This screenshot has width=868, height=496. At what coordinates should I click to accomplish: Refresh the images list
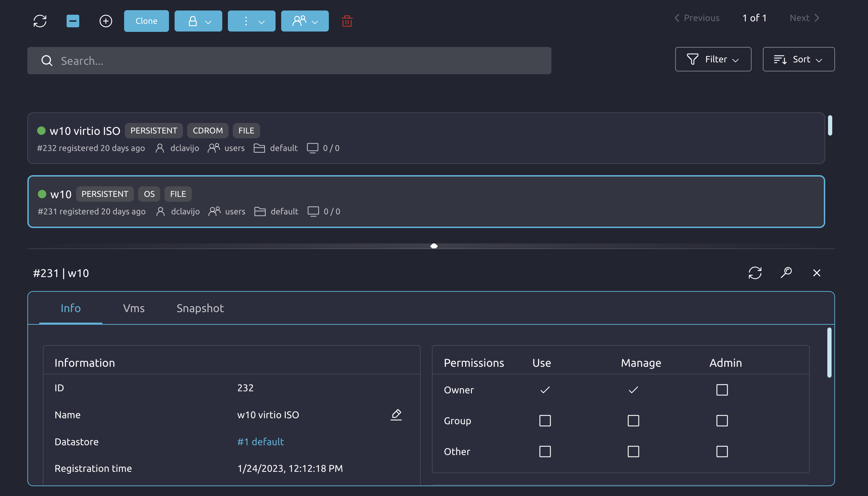pos(40,21)
